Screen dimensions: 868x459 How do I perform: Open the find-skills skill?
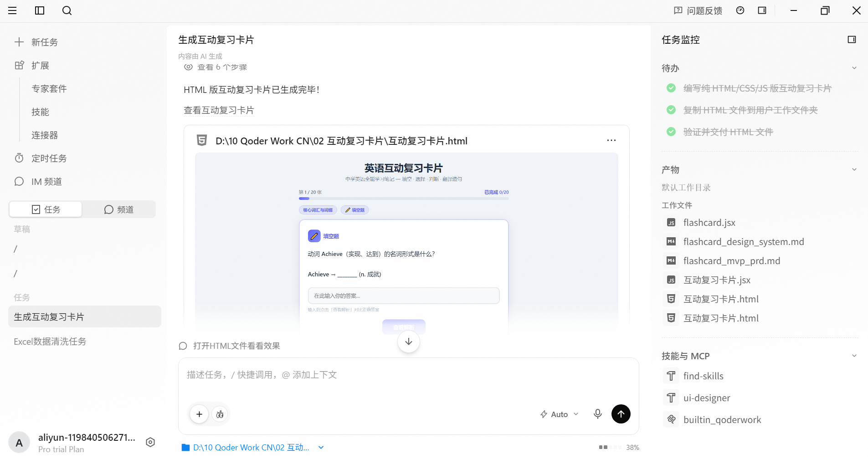click(704, 376)
